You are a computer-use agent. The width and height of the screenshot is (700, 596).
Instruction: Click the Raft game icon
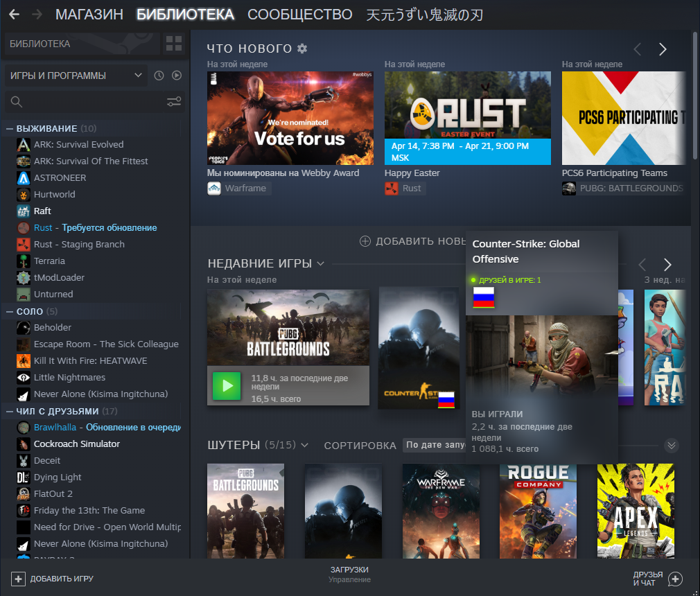tap(23, 211)
